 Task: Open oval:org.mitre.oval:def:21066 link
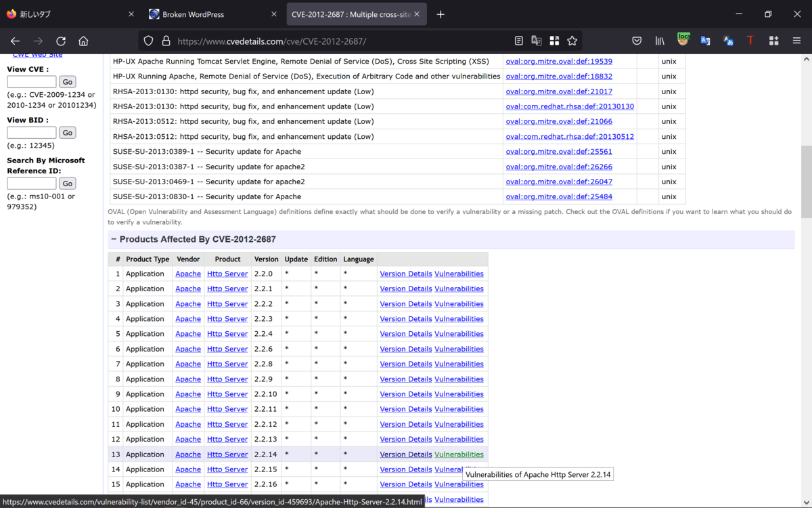[559, 121]
